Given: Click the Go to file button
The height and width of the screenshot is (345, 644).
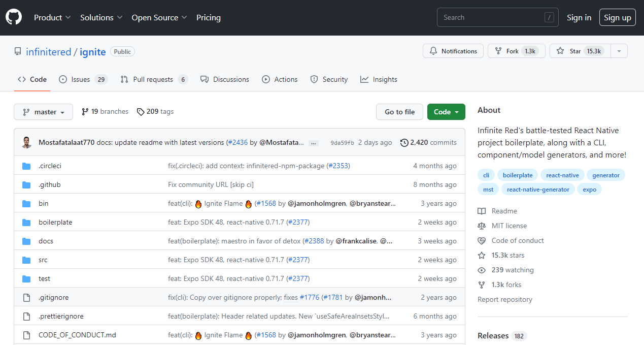Looking at the screenshot, I should coord(399,112).
